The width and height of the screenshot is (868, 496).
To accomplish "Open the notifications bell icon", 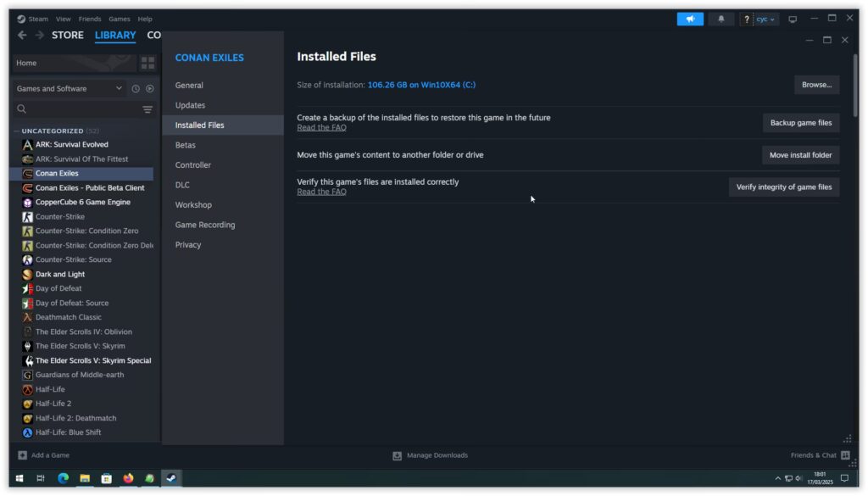I will click(x=721, y=19).
